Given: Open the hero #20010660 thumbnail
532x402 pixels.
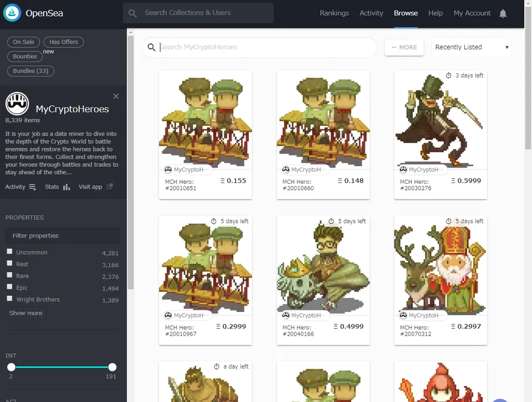Looking at the screenshot, I should pyautogui.click(x=323, y=120).
